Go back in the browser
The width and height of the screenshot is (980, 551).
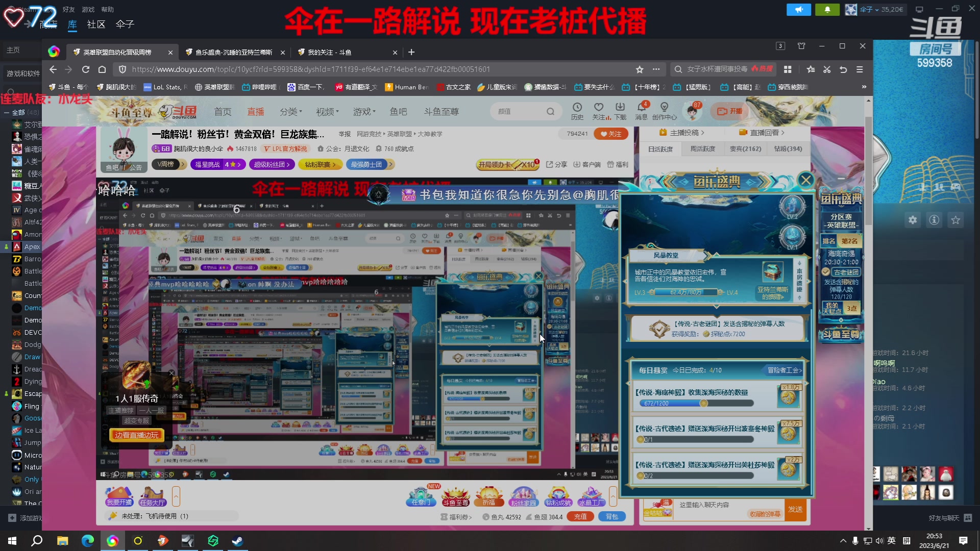[53, 69]
